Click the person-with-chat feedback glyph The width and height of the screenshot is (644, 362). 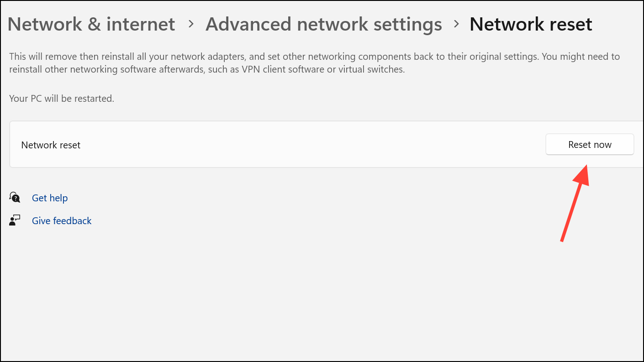tap(14, 220)
